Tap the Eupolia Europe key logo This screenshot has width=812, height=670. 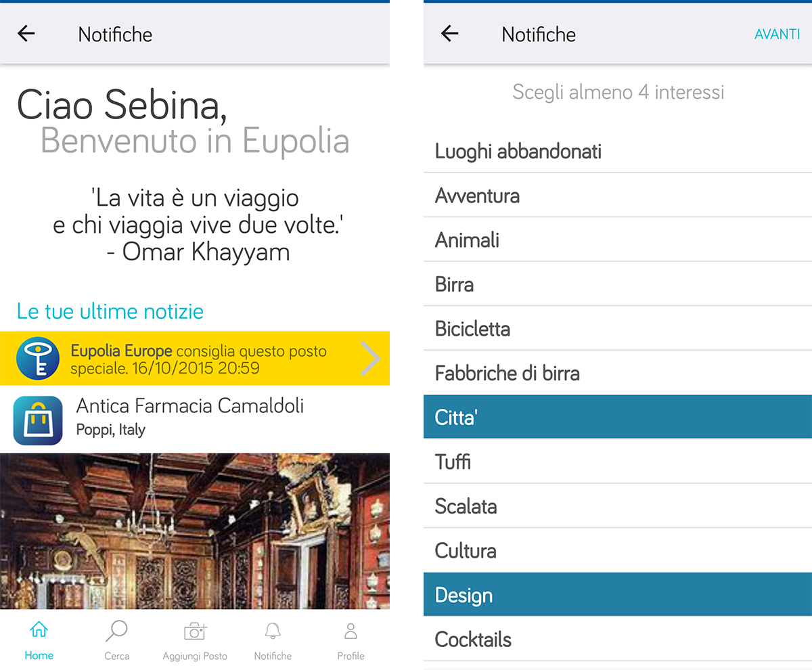[38, 359]
